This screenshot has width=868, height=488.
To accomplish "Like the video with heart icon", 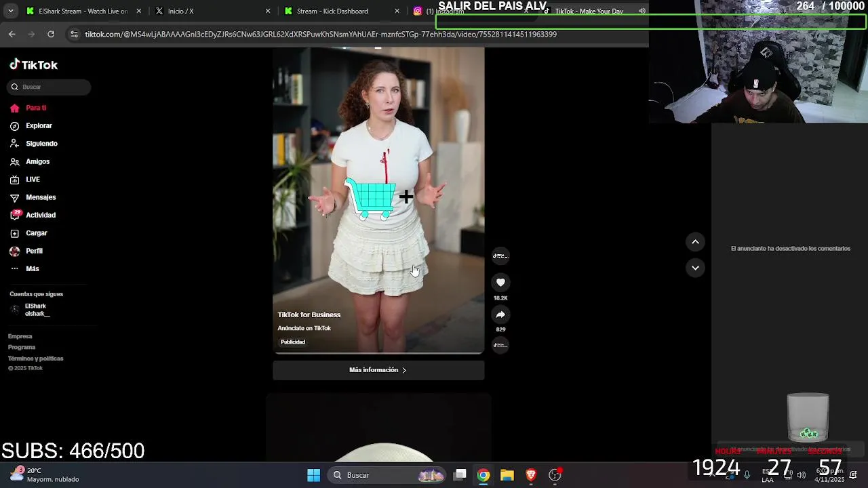I will (x=500, y=283).
